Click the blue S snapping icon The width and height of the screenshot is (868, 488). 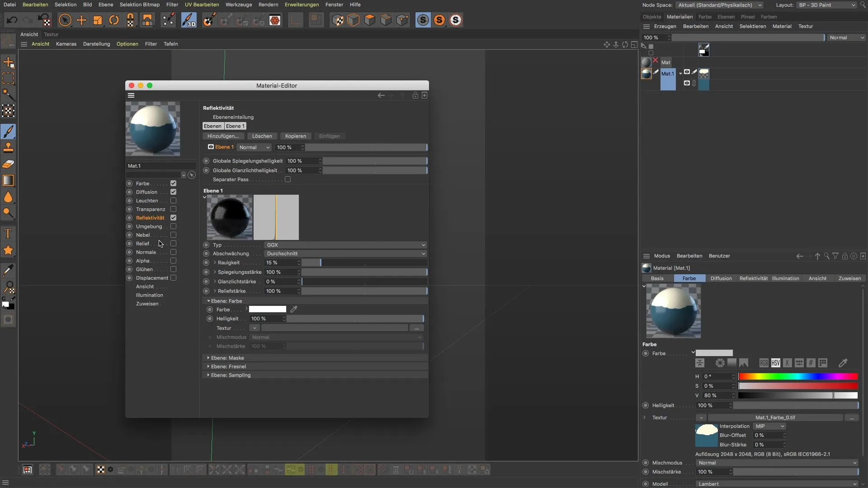point(423,20)
